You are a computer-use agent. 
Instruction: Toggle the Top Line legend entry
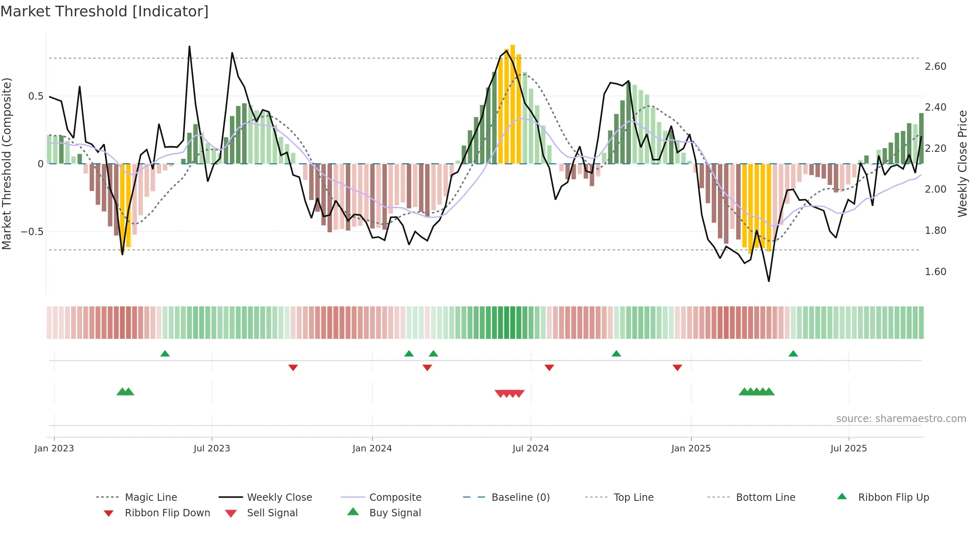tap(619, 497)
